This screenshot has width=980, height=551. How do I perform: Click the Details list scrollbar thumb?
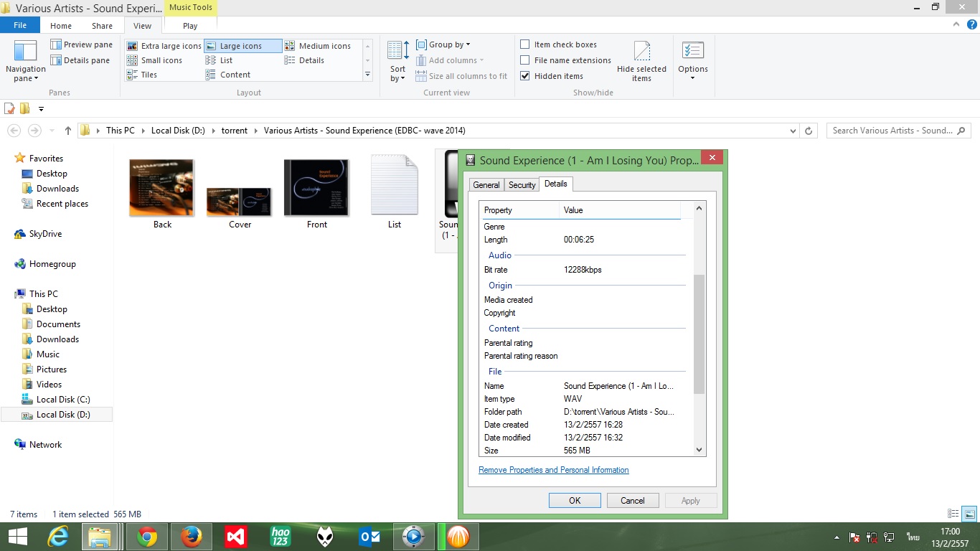coord(699,334)
